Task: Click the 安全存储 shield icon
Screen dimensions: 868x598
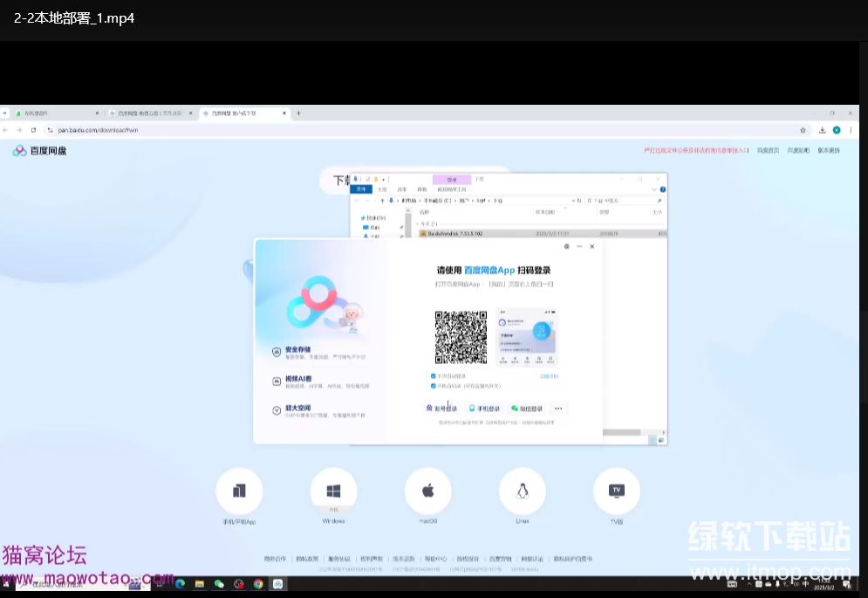Action: (x=277, y=353)
